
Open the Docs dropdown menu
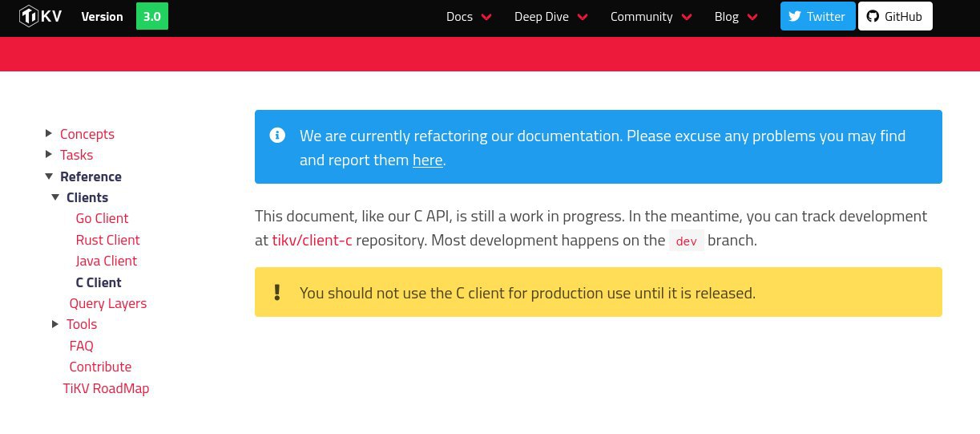[x=469, y=16]
